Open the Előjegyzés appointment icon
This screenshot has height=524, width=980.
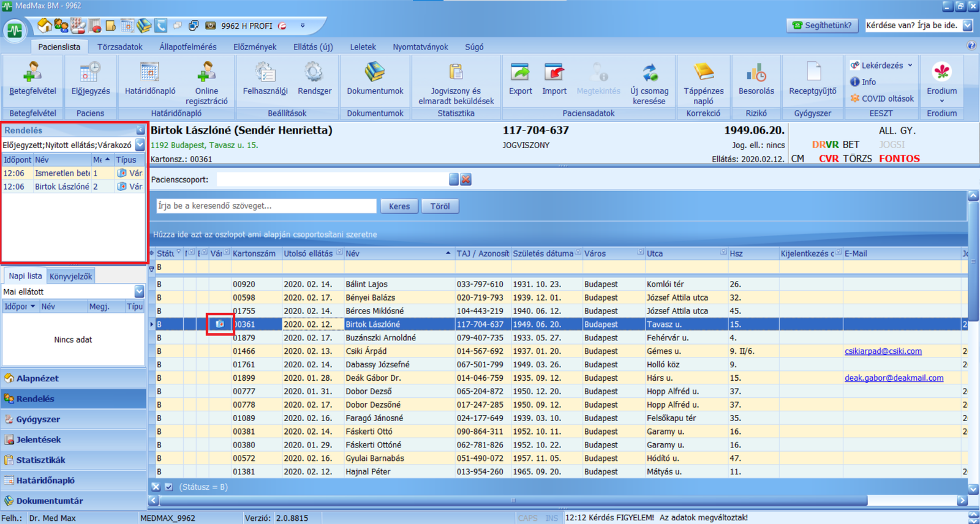pos(90,73)
